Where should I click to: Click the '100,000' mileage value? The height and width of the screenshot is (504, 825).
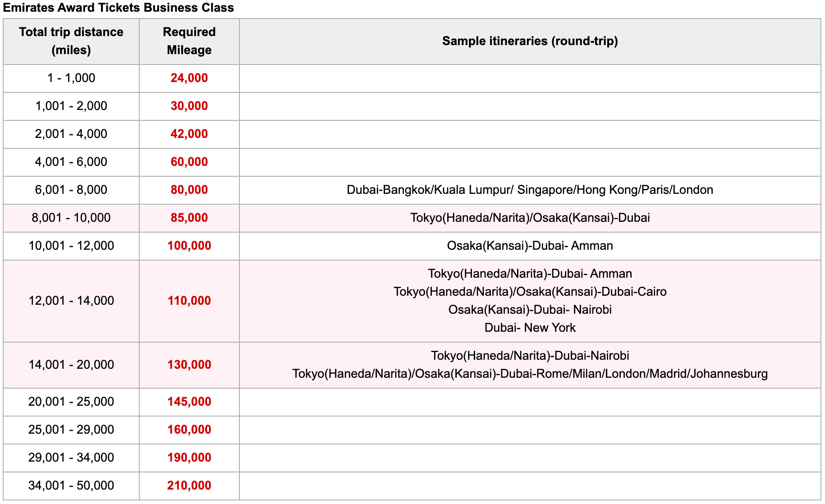pos(189,246)
